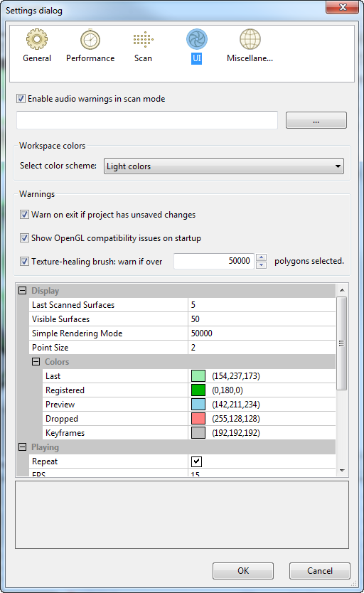Click the Registered green color swatch
Image resolution: width=364 pixels, height=593 pixels.
(x=198, y=390)
